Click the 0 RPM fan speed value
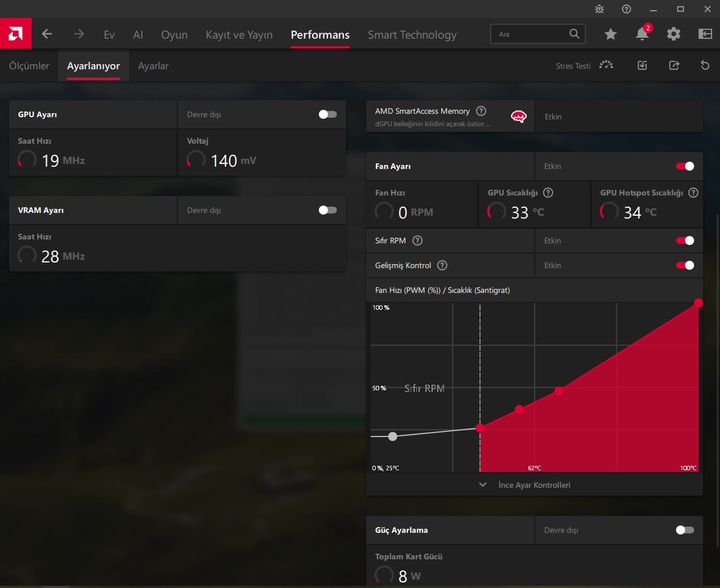 click(x=416, y=212)
